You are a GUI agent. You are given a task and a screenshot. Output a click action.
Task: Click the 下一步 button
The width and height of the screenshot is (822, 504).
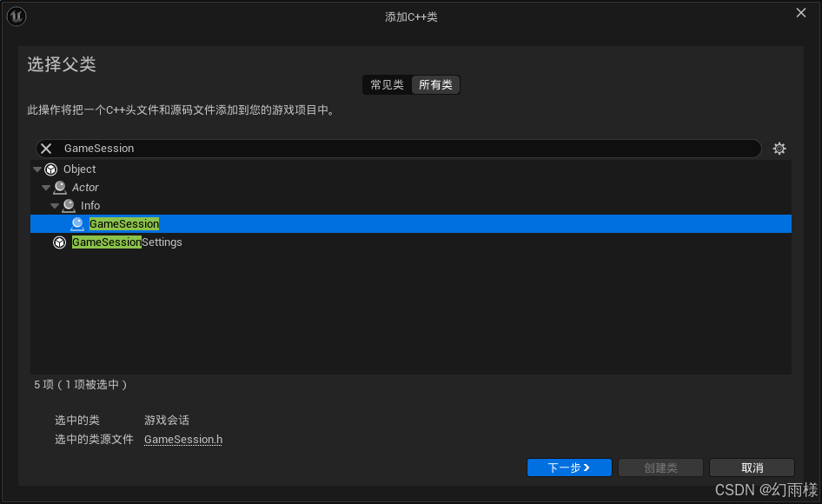click(569, 468)
